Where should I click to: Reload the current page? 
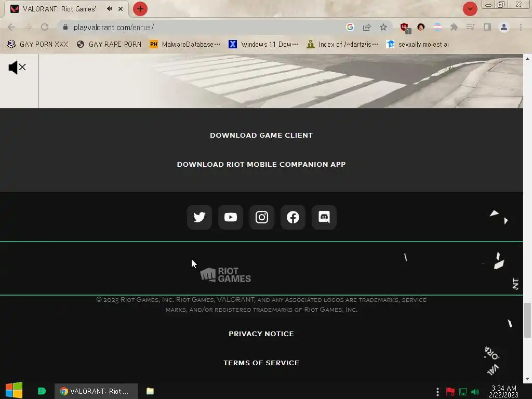[x=45, y=27]
